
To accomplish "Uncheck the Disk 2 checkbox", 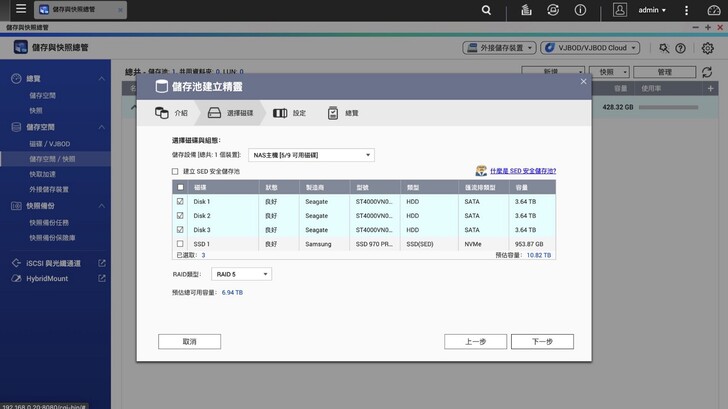I will 180,215.
